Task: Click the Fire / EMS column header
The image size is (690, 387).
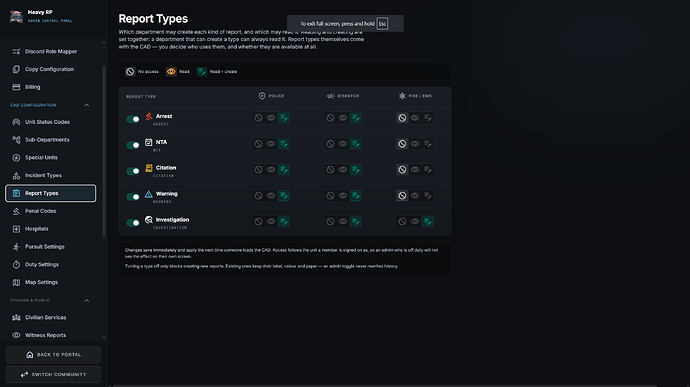Action: (415, 96)
